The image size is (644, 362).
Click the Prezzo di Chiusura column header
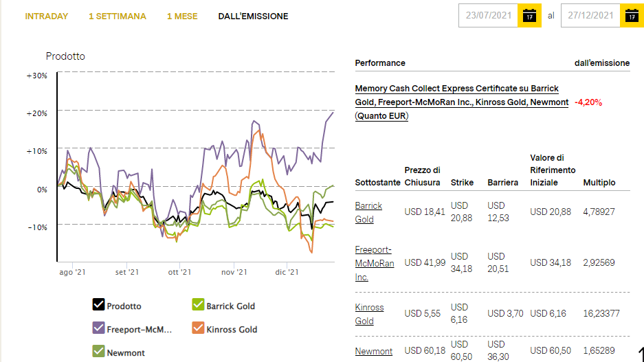pos(422,177)
